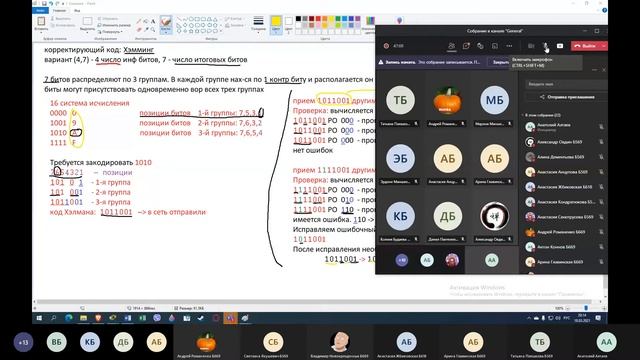
Task: Collapse the 'In this meeting' participants section
Action: point(523,115)
